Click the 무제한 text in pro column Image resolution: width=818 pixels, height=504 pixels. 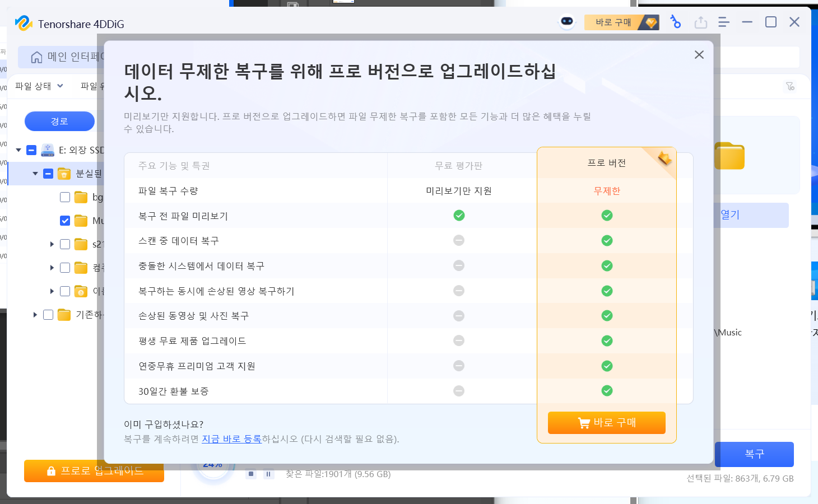pyautogui.click(x=607, y=191)
